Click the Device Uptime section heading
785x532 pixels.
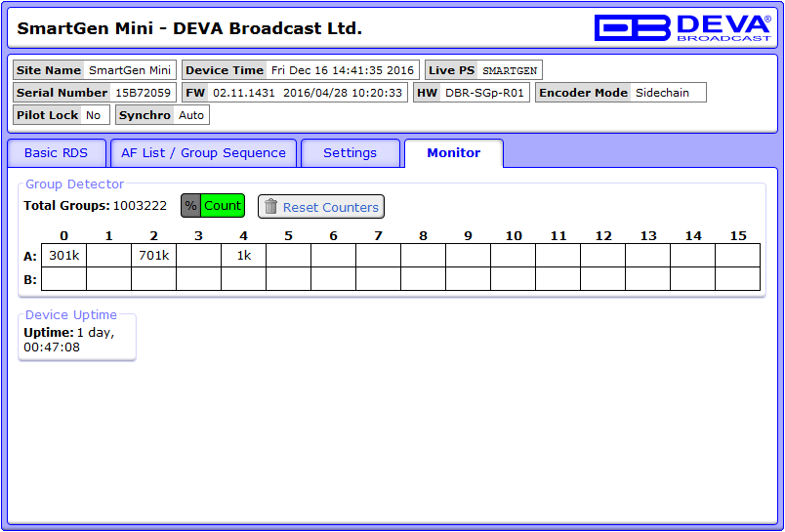[x=71, y=314]
